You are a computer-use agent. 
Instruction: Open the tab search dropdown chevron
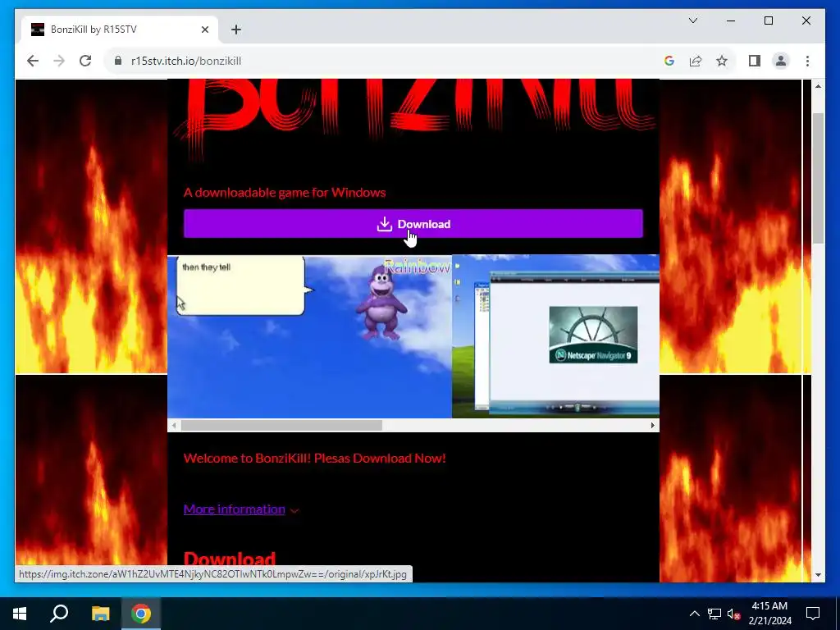point(692,21)
